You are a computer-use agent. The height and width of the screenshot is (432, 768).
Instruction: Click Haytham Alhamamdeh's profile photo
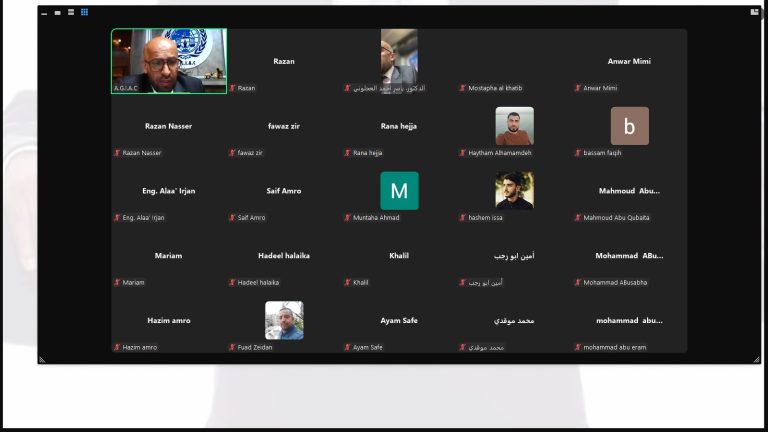pos(514,126)
